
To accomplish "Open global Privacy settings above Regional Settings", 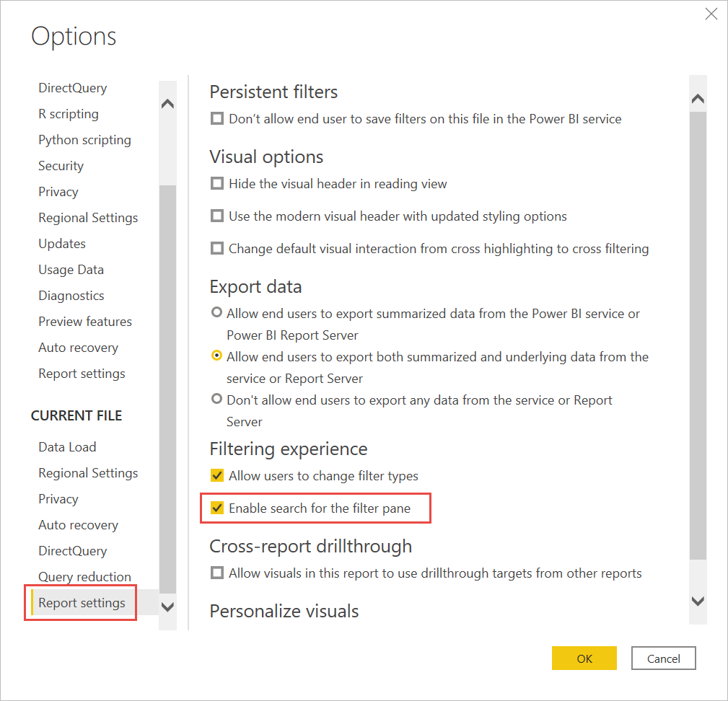I will [58, 192].
